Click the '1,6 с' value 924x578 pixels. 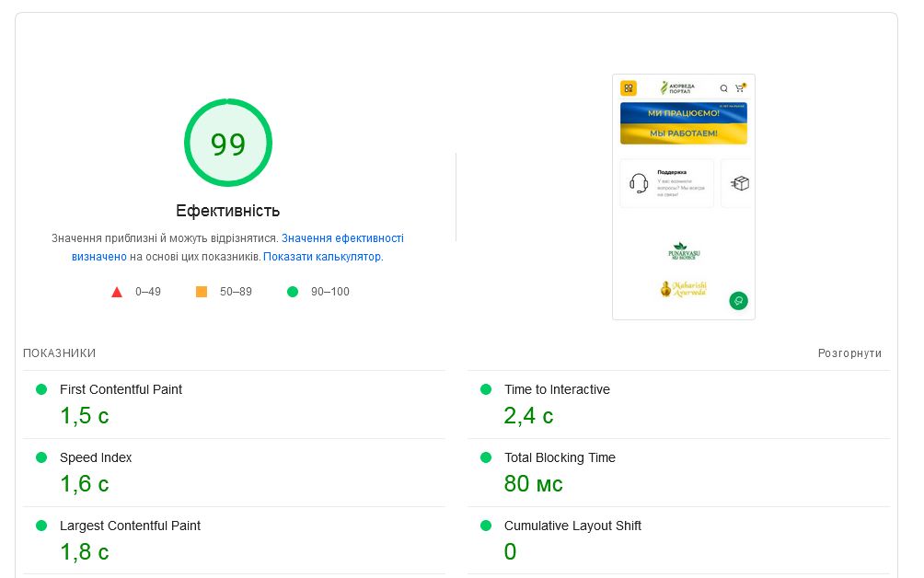[x=85, y=484]
